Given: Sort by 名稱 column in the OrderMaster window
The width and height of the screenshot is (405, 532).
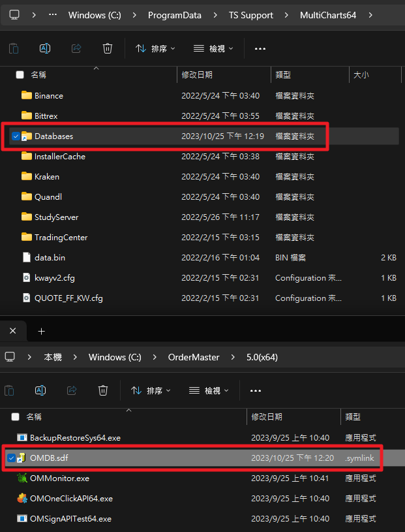Looking at the screenshot, I should click(34, 416).
